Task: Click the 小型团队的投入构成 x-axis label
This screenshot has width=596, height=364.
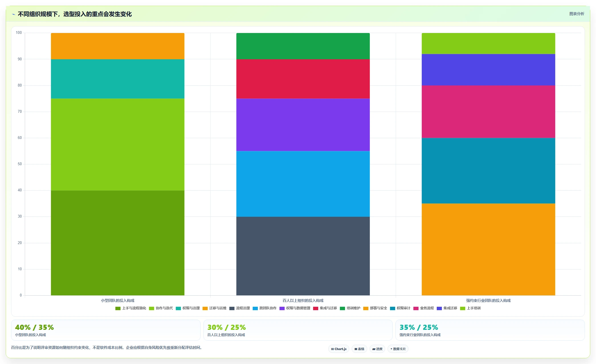Action: point(118,300)
